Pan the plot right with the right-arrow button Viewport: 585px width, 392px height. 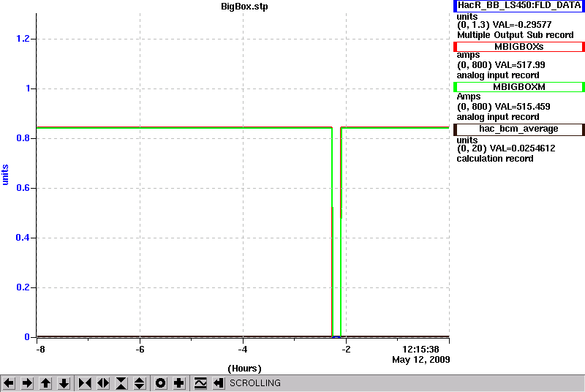pyautogui.click(x=27, y=383)
